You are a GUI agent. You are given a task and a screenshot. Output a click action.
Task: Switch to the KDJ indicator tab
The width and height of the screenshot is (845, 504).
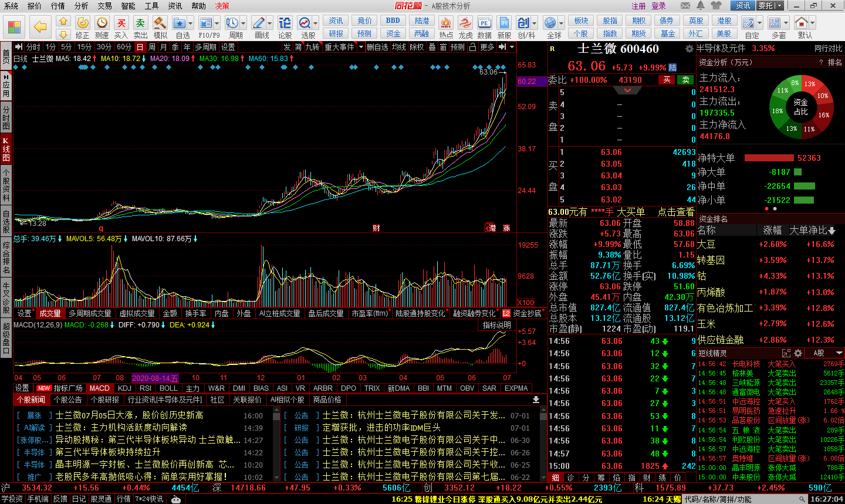[124, 388]
